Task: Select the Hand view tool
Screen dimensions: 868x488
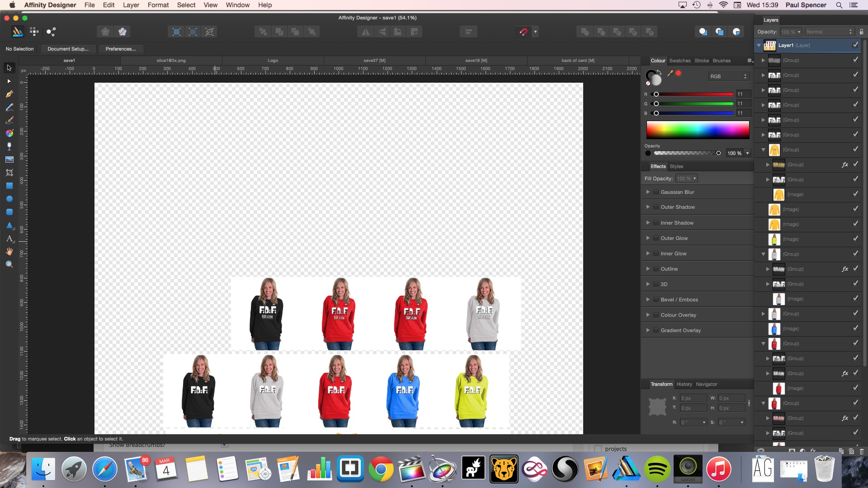Action: pos(9,251)
